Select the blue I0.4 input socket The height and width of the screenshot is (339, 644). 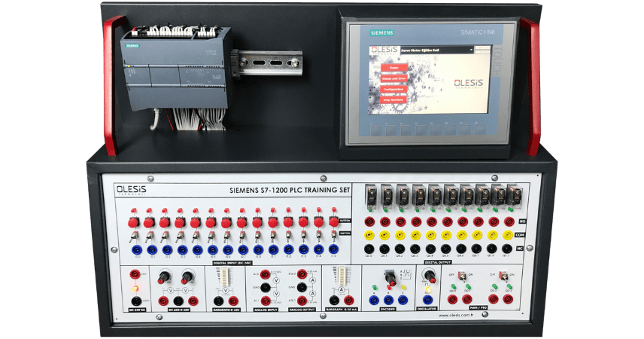(198, 249)
